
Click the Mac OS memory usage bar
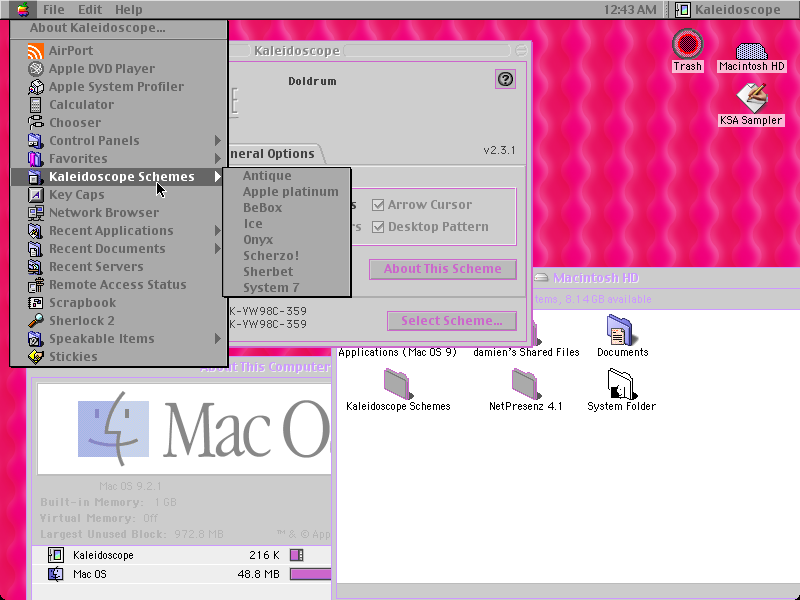310,574
